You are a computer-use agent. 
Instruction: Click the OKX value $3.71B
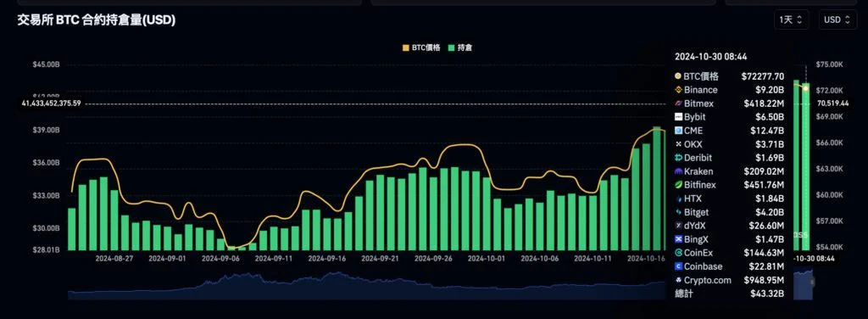click(770, 144)
